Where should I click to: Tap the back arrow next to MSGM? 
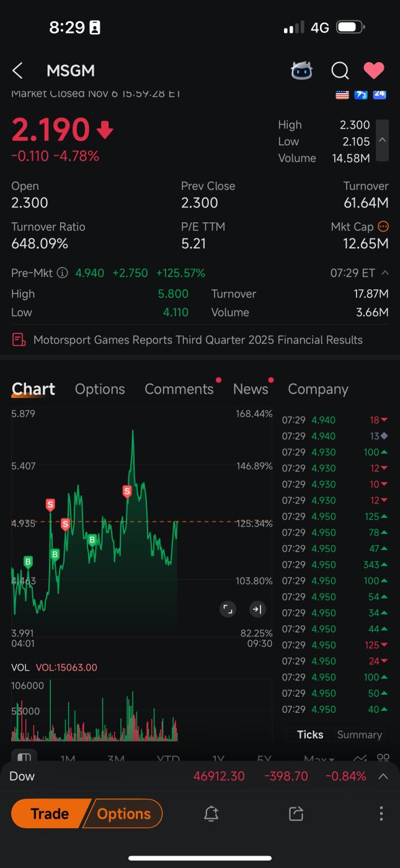(x=18, y=71)
